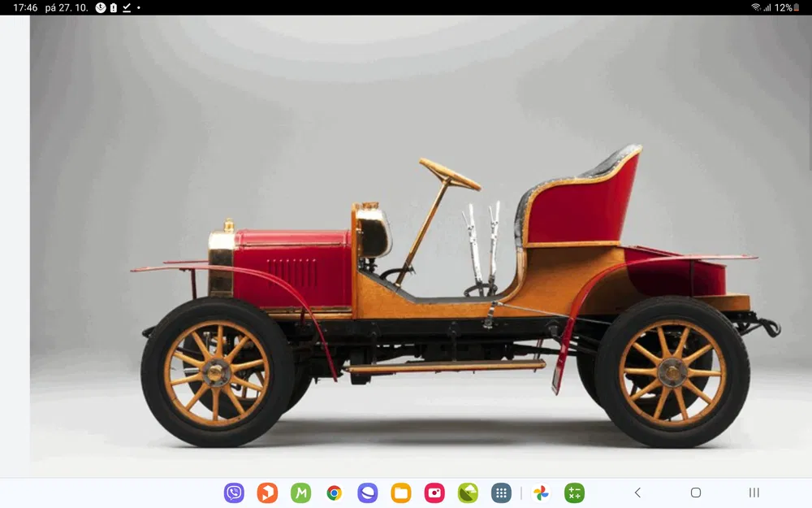Launch Google Chrome from the taskbar

(x=334, y=493)
